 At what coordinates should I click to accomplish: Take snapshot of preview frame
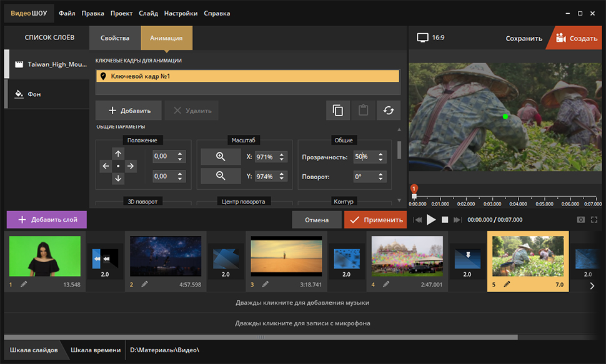[580, 220]
